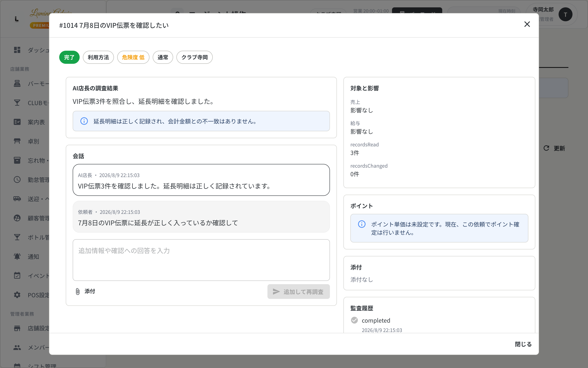Click the 添付なし text

tap(362, 279)
